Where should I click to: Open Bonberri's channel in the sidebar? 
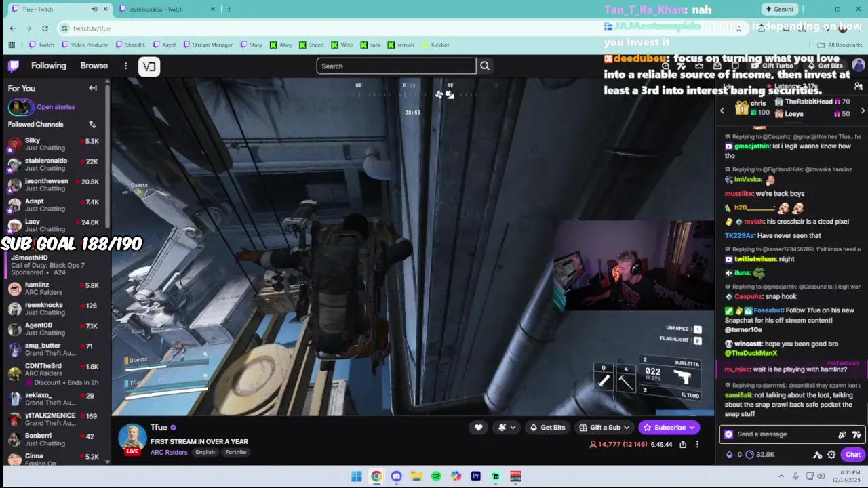pyautogui.click(x=54, y=440)
